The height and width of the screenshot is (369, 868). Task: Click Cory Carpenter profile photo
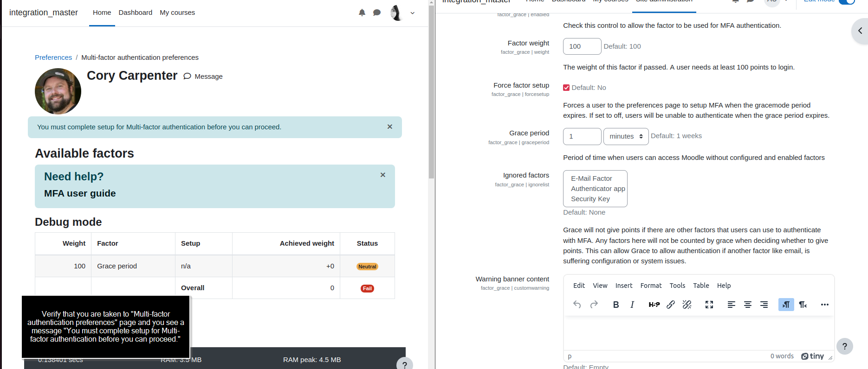pyautogui.click(x=58, y=91)
